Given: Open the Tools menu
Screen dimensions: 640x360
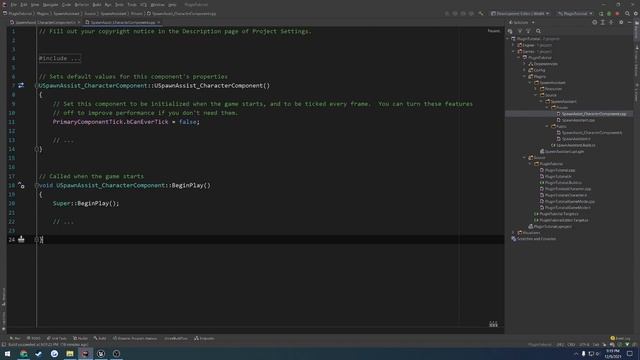Looking at the screenshot, I should 132,4.
